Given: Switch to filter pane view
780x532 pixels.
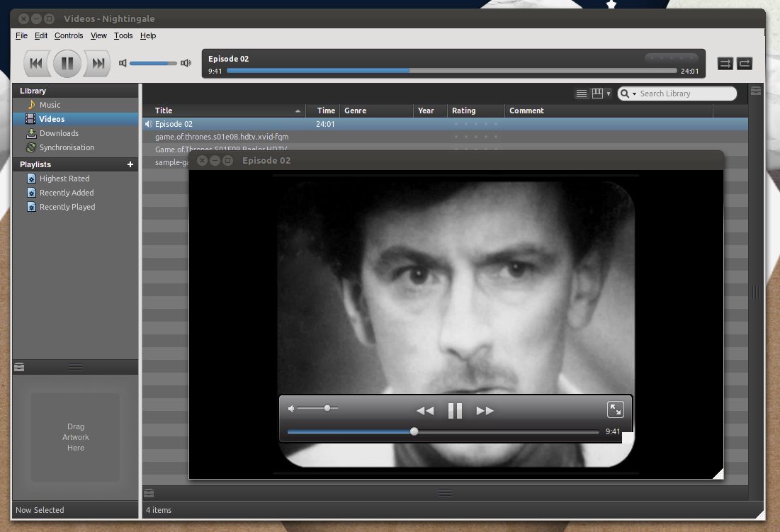Looking at the screenshot, I should (x=597, y=94).
